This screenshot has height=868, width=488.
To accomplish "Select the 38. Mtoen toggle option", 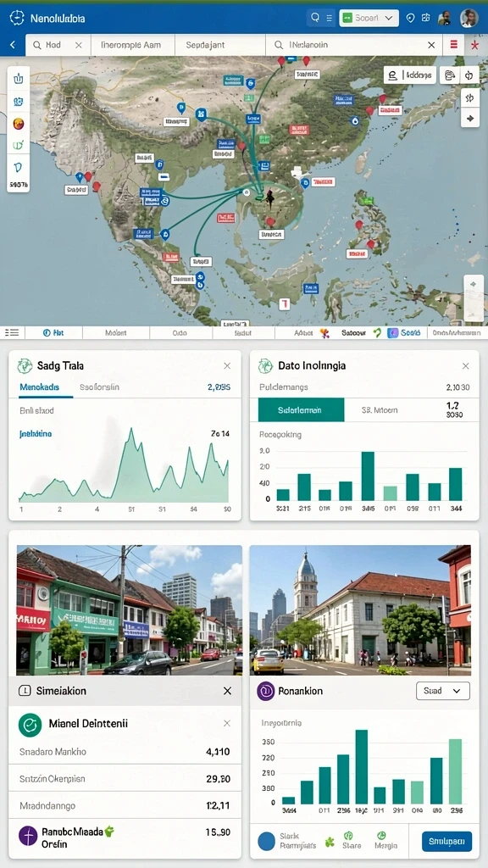I will tap(380, 410).
